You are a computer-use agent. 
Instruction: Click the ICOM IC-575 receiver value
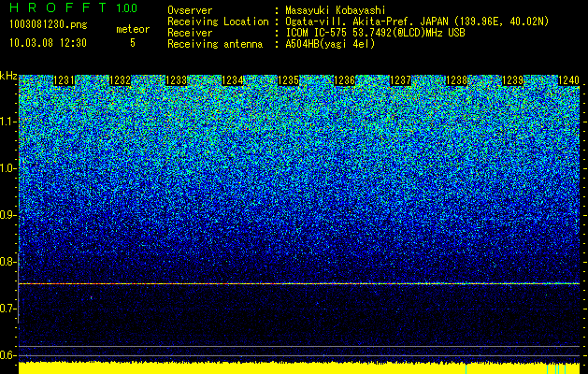[x=375, y=33]
